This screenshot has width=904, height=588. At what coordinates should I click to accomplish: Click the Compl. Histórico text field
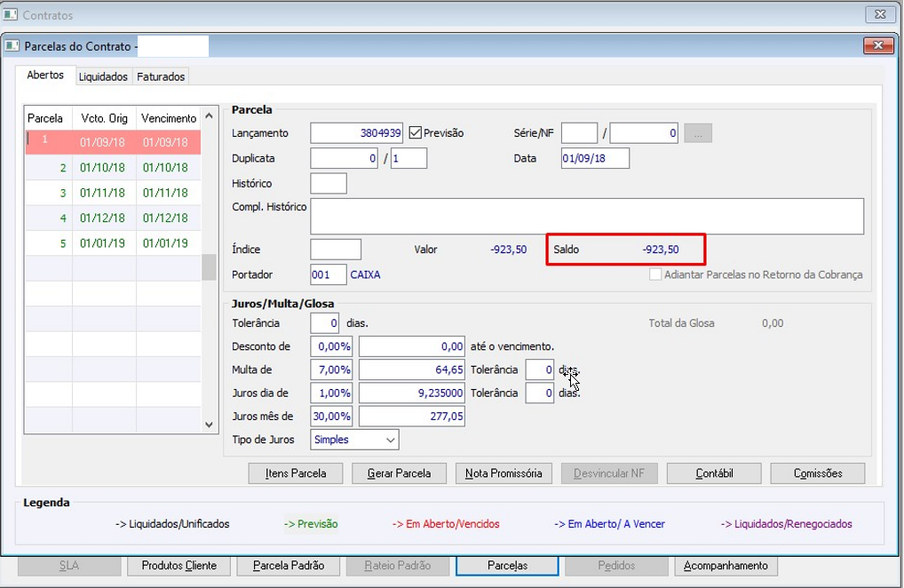point(587,216)
